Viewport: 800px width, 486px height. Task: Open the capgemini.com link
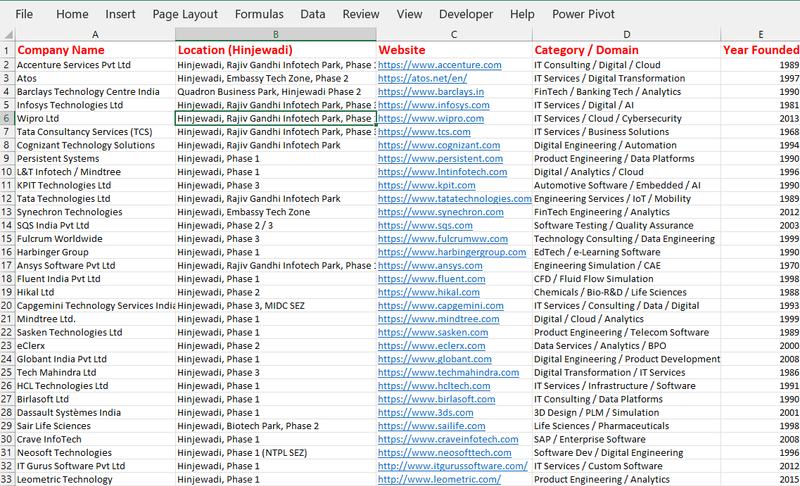(x=440, y=305)
